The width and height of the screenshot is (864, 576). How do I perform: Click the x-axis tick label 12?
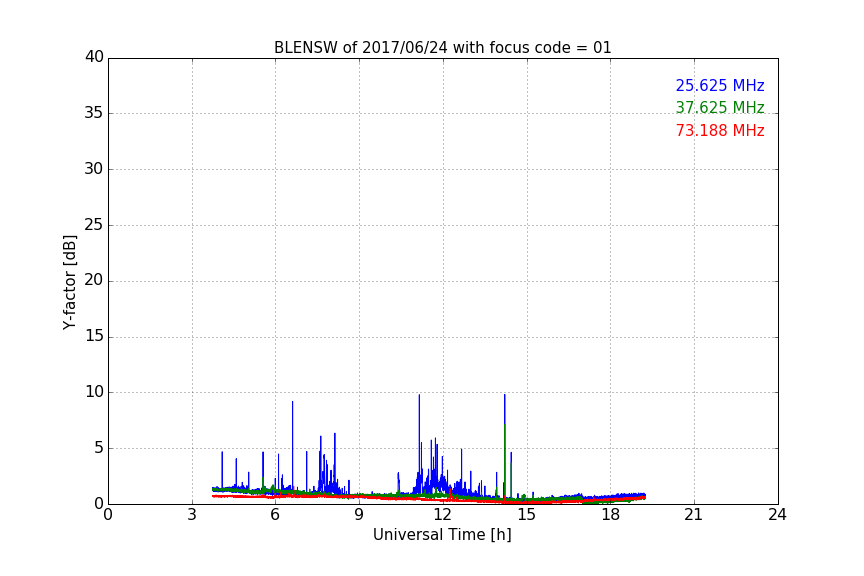pos(443,515)
